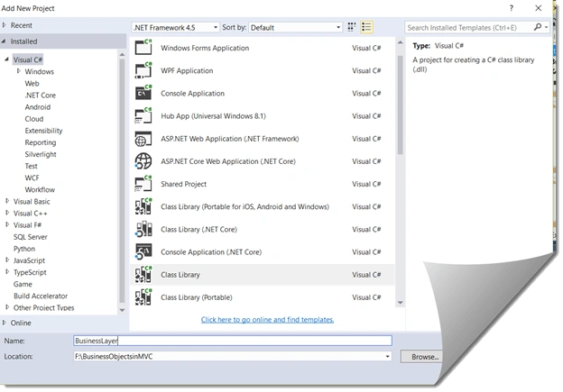
Task: Select the ASP.NET Web Application (.NET Framework) icon
Action: (143, 139)
